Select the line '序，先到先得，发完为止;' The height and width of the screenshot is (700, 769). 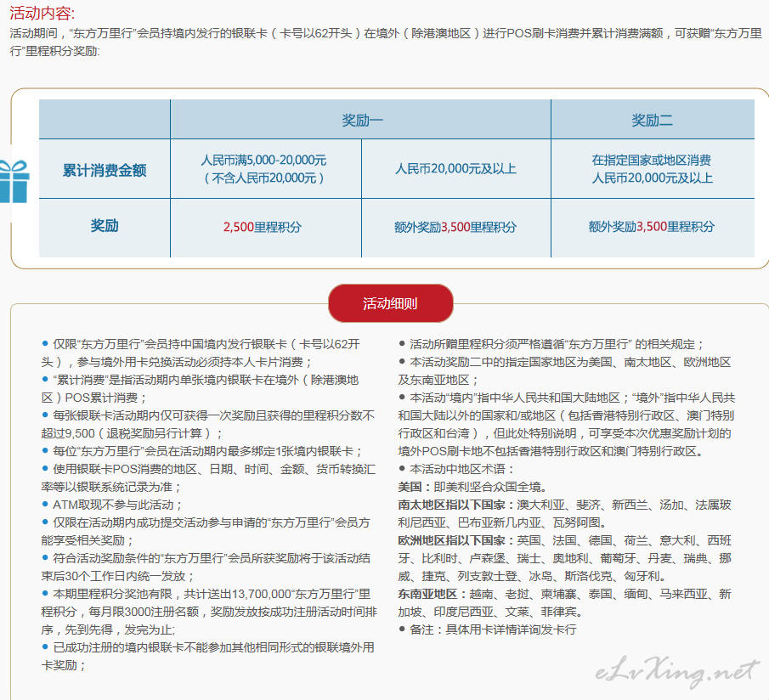point(109,629)
